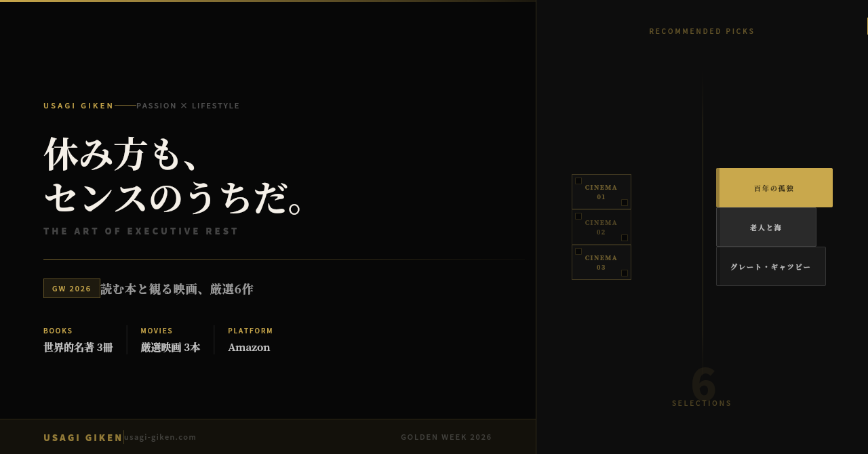Screen dimensions: 868x454
Task: Click the USAGI GIKEN header wordmark
Action: click(79, 105)
